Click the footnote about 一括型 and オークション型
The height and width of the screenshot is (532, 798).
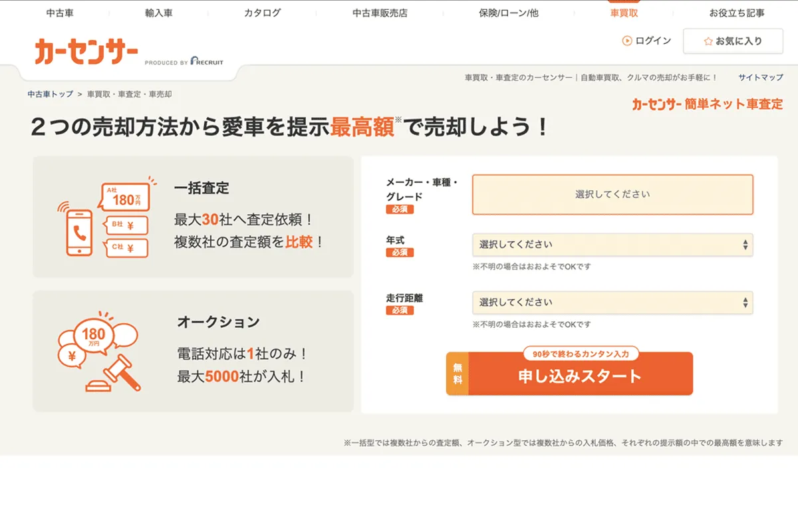point(563,443)
